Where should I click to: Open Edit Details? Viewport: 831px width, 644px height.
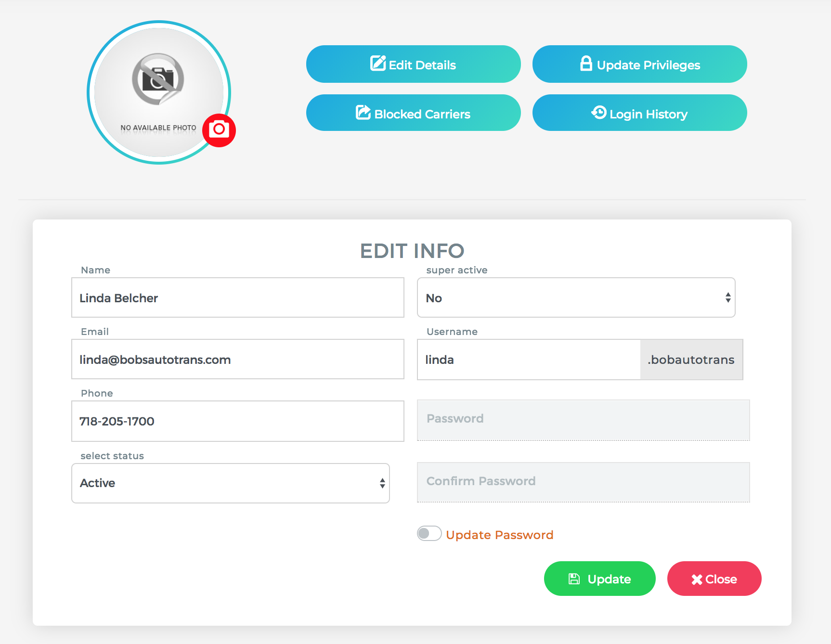tap(413, 64)
